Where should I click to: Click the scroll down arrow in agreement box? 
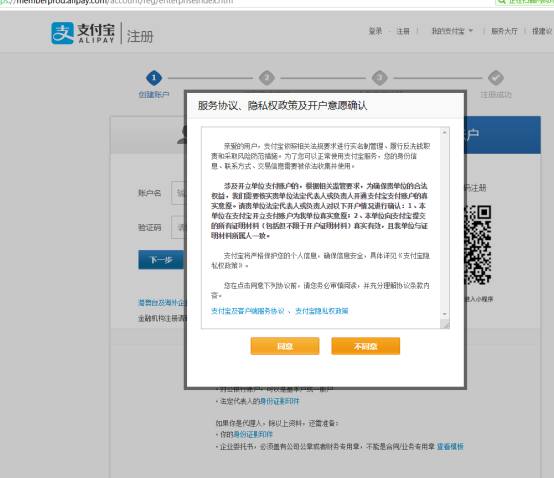coord(444,314)
